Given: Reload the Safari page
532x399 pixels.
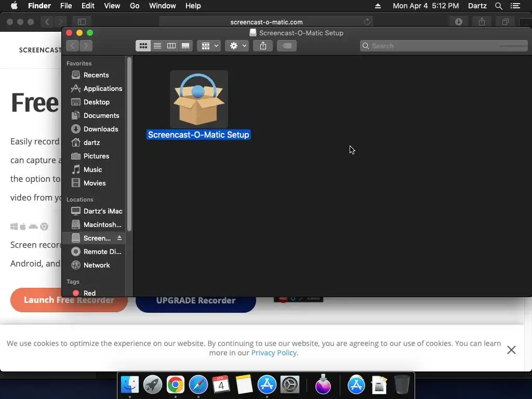Looking at the screenshot, I should [x=367, y=22].
